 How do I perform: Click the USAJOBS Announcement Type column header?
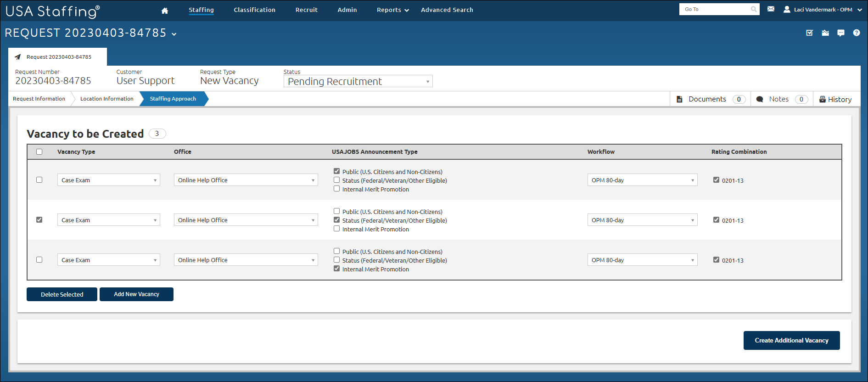coord(375,152)
